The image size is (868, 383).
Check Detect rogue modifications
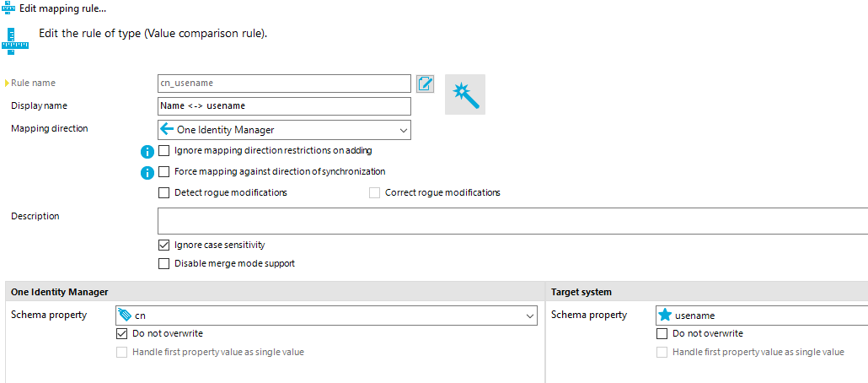pyautogui.click(x=163, y=193)
